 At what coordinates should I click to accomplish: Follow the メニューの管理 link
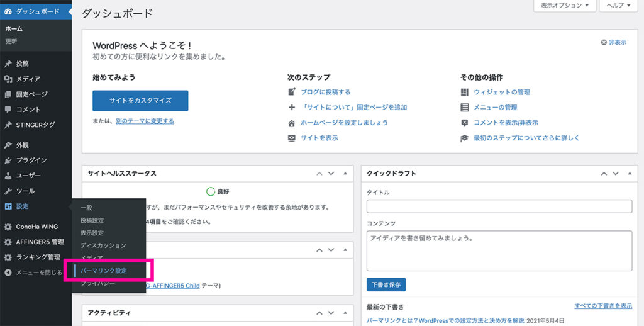[496, 107]
